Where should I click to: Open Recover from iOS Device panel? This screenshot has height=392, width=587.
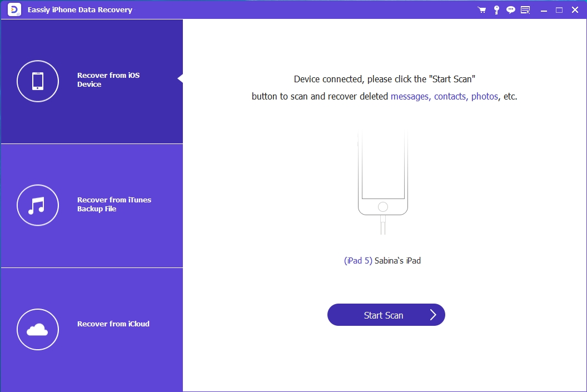click(x=108, y=80)
